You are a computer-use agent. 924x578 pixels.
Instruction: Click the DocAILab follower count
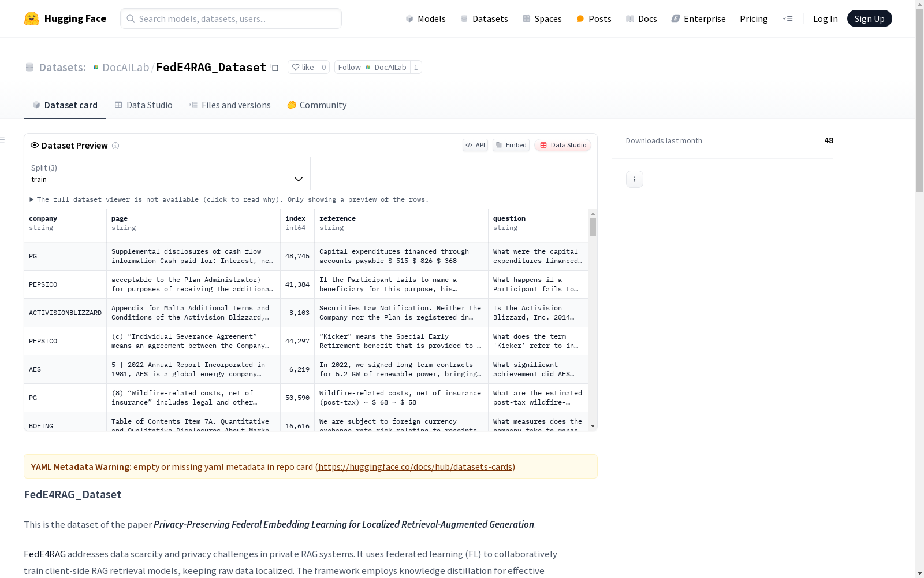416,68
